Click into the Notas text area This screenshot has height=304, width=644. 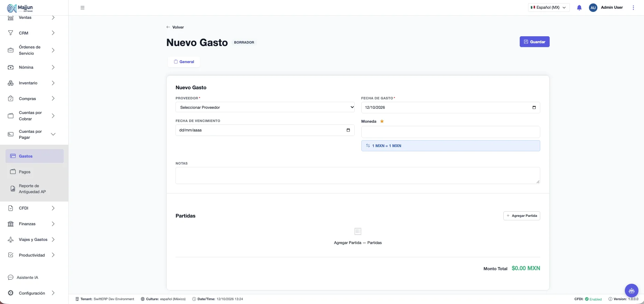(358, 175)
